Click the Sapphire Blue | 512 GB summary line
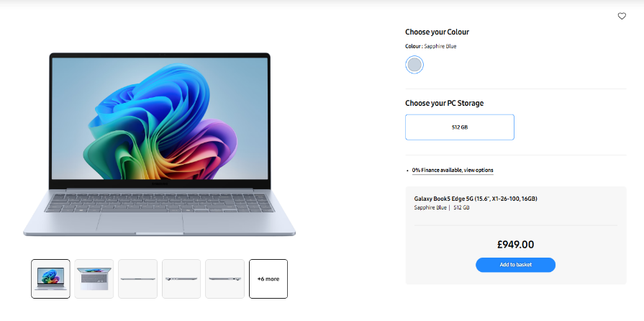This screenshot has width=644, height=321. coord(442,207)
